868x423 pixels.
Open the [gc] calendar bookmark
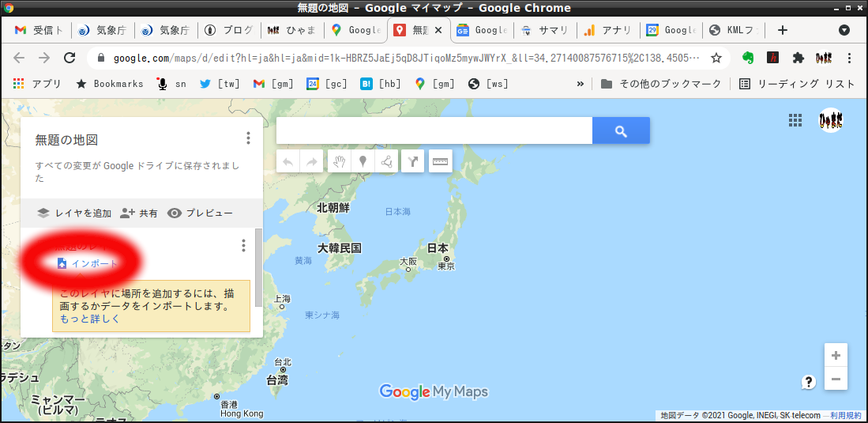coord(327,84)
